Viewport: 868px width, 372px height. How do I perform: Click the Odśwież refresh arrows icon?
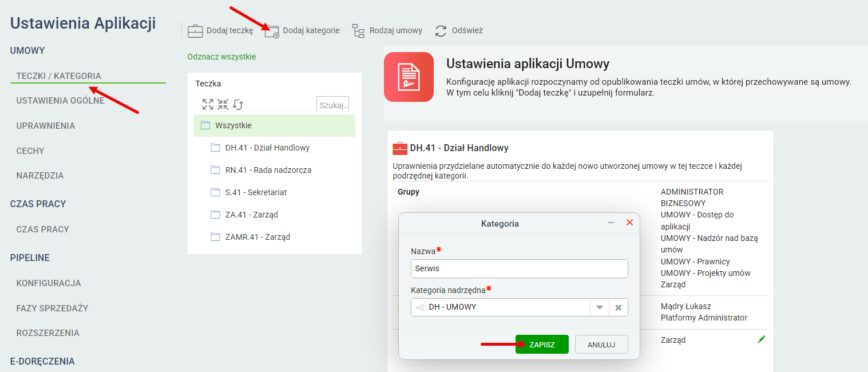(x=441, y=31)
